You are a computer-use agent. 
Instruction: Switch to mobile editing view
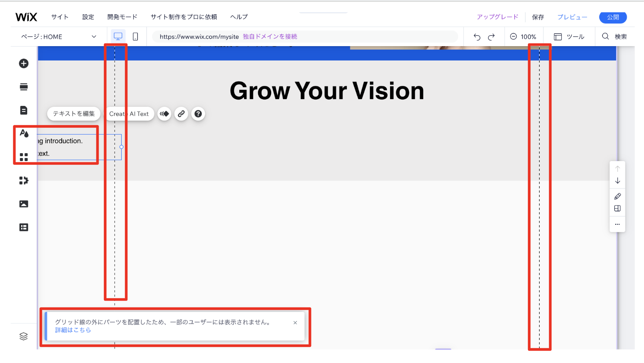[x=135, y=36]
